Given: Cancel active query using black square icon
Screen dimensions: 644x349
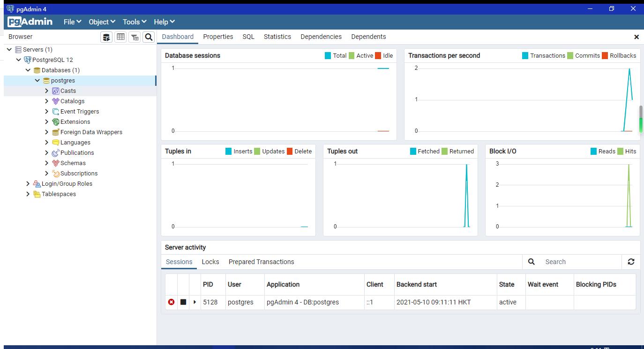Looking at the screenshot, I should pyautogui.click(x=183, y=302).
